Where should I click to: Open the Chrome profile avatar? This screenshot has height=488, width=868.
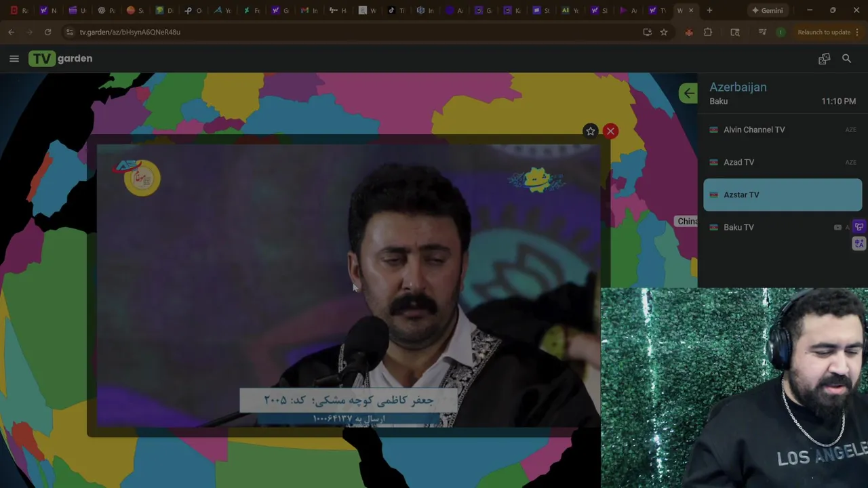pos(781,32)
